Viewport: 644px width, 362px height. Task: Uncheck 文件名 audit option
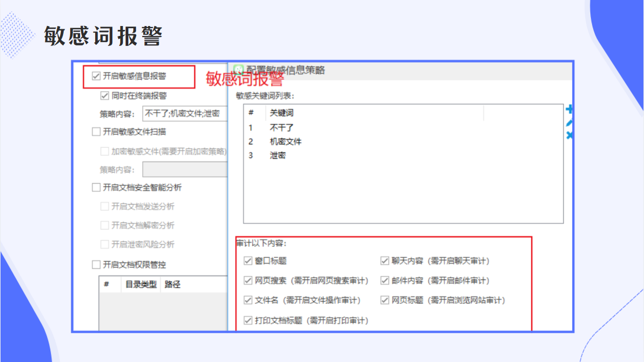click(248, 300)
